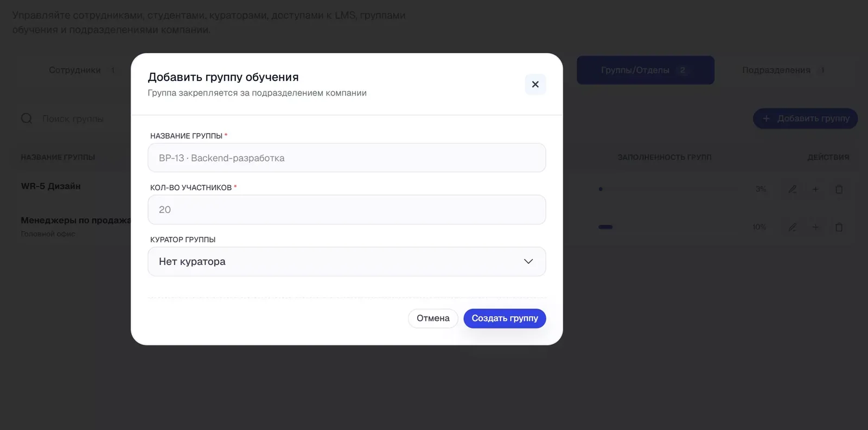Delete the WR-5 Дизайн group

tap(839, 189)
